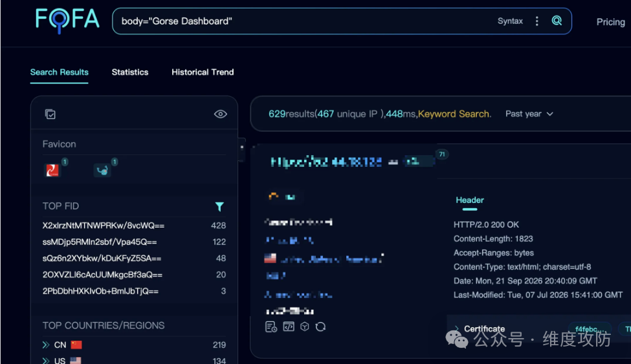Viewport: 631px width, 364px height.
Task: Click the Date header line
Action: pyautogui.click(x=525, y=281)
